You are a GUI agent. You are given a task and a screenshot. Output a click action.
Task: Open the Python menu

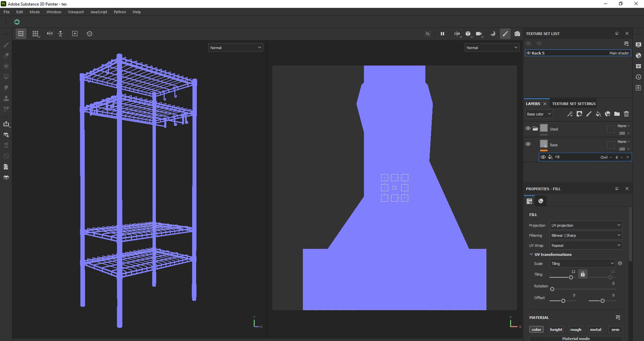click(120, 12)
